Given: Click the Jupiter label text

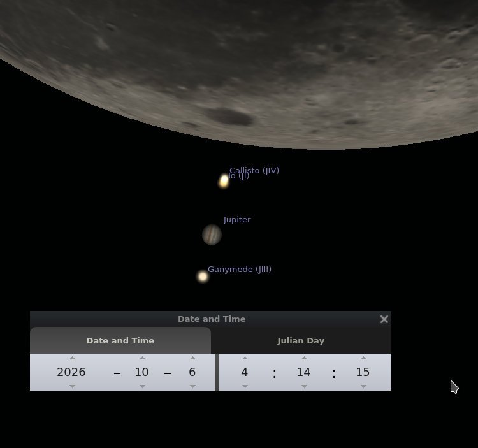Looking at the screenshot, I should [237, 220].
